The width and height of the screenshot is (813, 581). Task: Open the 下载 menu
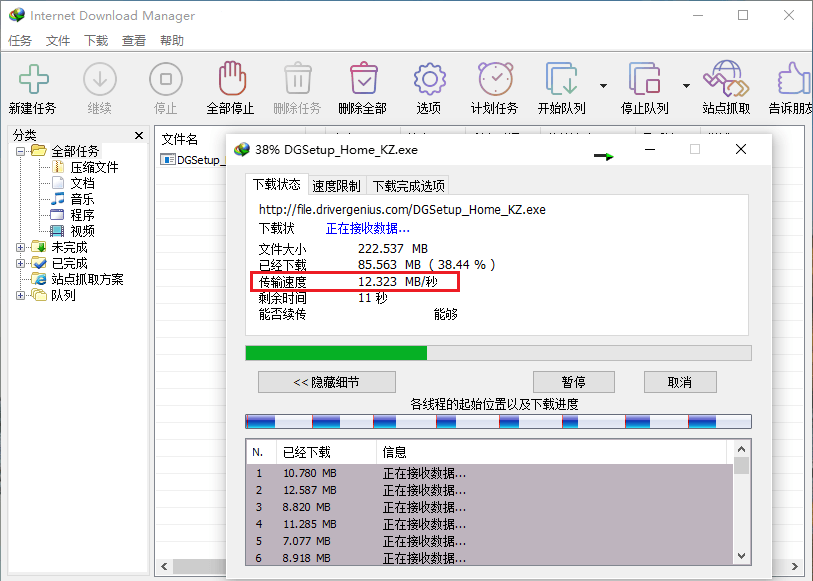[96, 40]
